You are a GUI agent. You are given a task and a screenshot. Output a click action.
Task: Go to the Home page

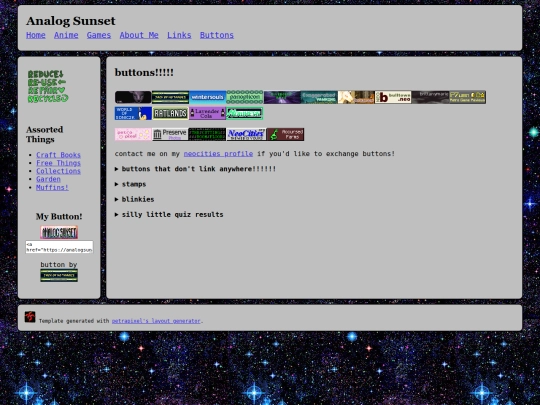point(36,35)
